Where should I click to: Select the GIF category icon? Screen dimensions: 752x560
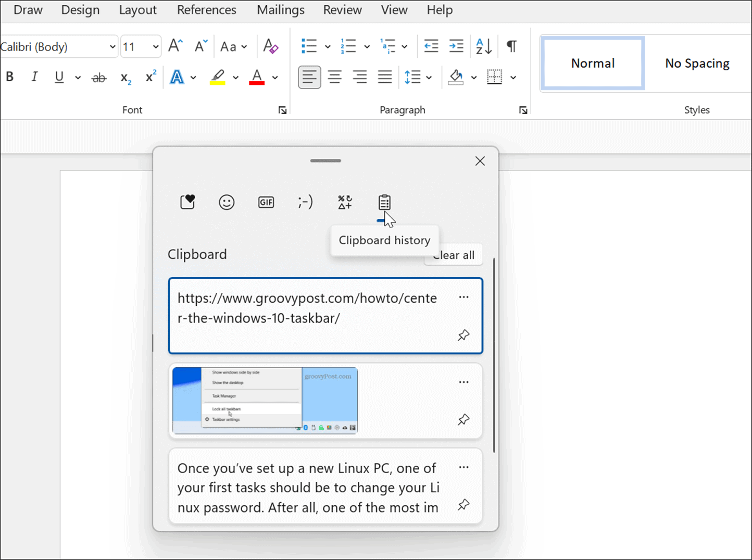266,203
